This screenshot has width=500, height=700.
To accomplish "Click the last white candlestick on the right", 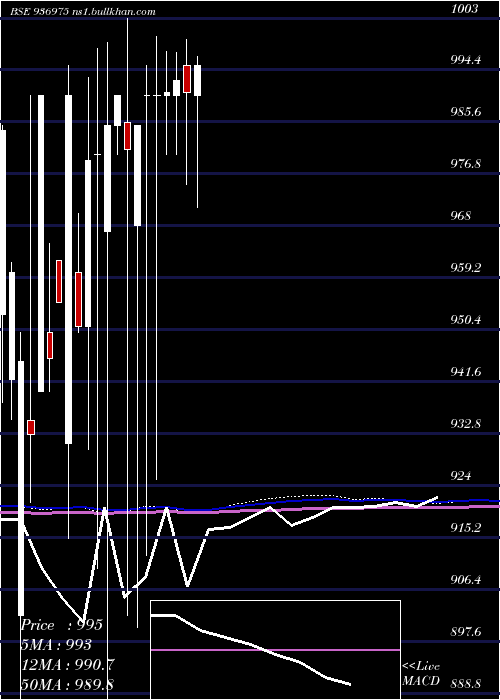I will point(197,80).
